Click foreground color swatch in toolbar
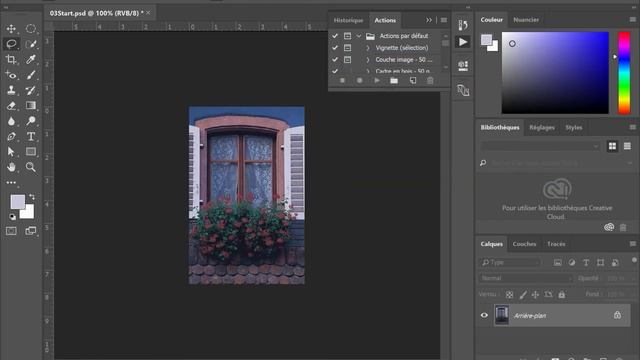Image resolution: width=640 pixels, height=360 pixels. 17,202
